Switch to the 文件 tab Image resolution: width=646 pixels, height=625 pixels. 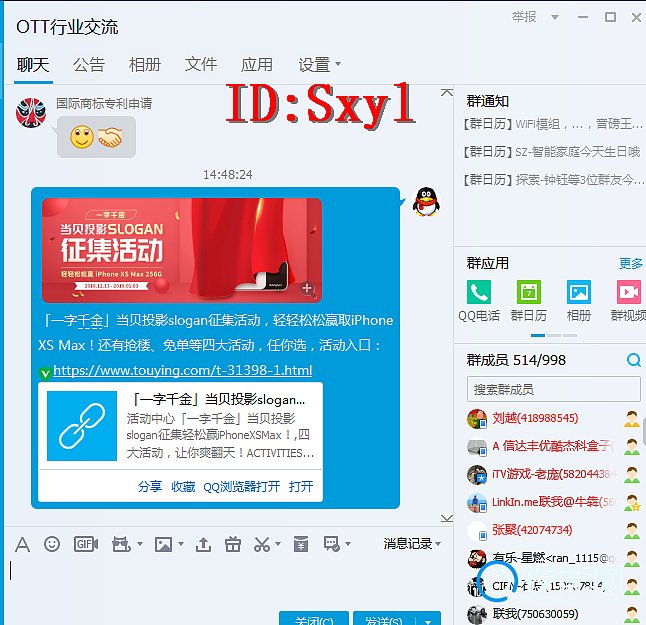click(201, 65)
